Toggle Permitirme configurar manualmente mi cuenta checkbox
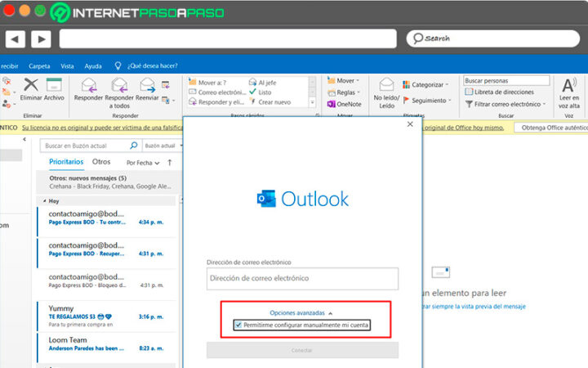This screenshot has width=588, height=368. coord(238,325)
